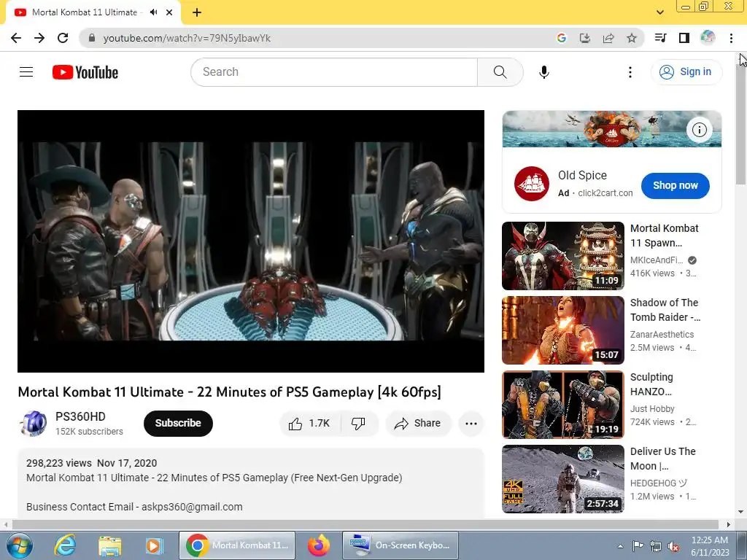Open Deliver Us The Moon thumbnail
This screenshot has width=747, height=560.
pyautogui.click(x=562, y=478)
